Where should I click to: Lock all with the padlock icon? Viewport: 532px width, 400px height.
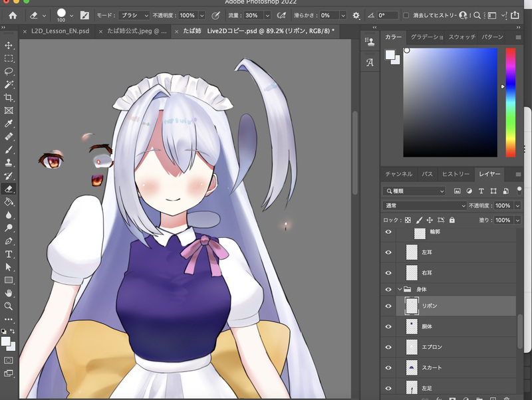point(452,220)
